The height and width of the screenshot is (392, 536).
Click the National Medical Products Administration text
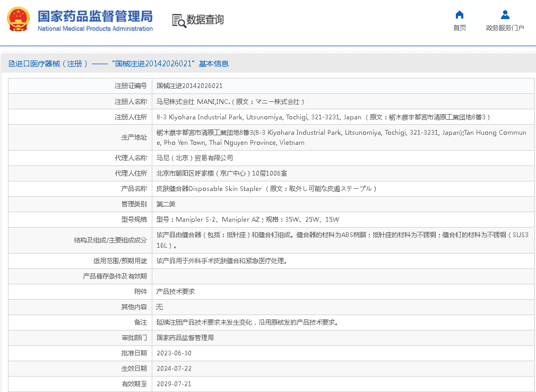pyautogui.click(x=95, y=29)
